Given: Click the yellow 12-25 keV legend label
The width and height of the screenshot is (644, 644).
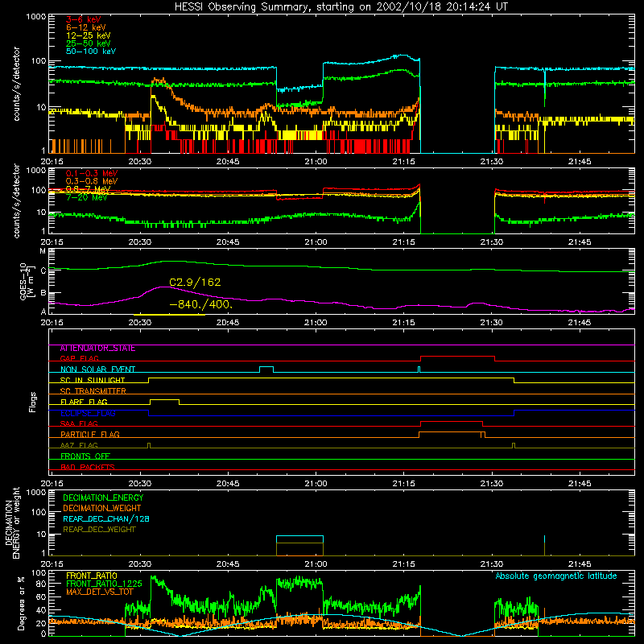Looking at the screenshot, I should (x=89, y=35).
